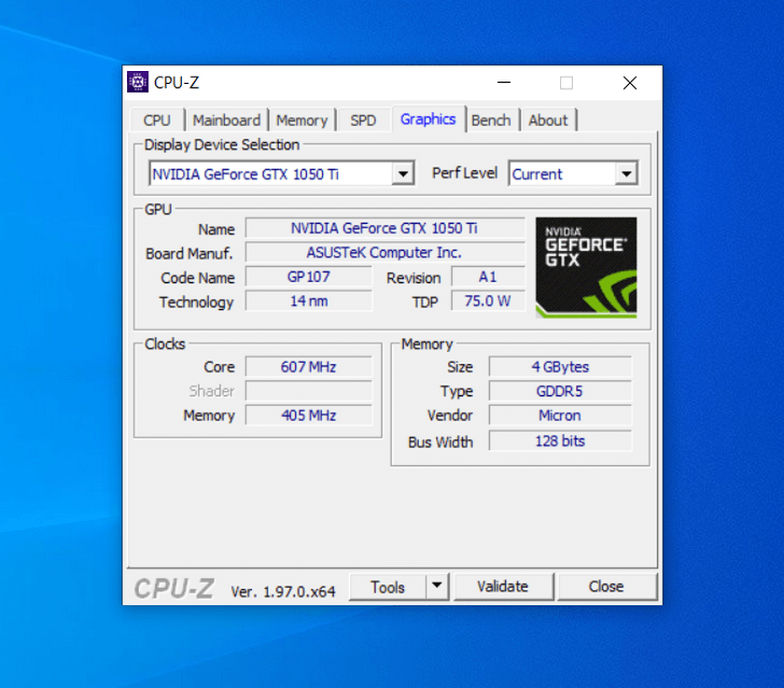Click the NVIDIA GeForce GTX logo image

click(x=585, y=267)
